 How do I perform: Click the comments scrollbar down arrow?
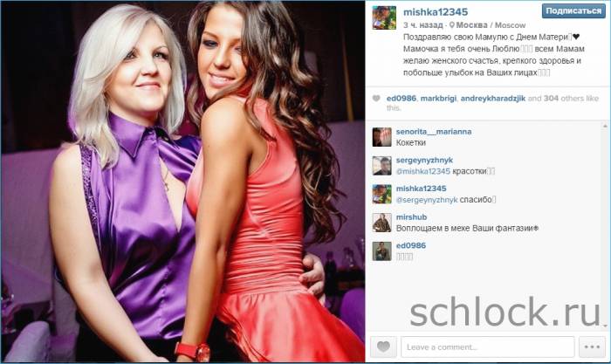[605, 326]
